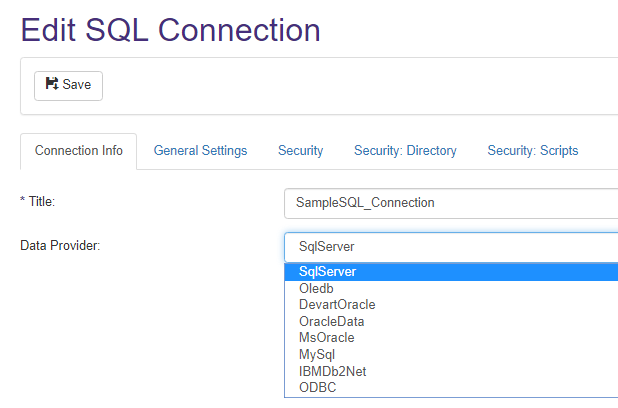618x408 pixels.
Task: Pick IBMDb2Net as data provider
Action: tap(332, 371)
